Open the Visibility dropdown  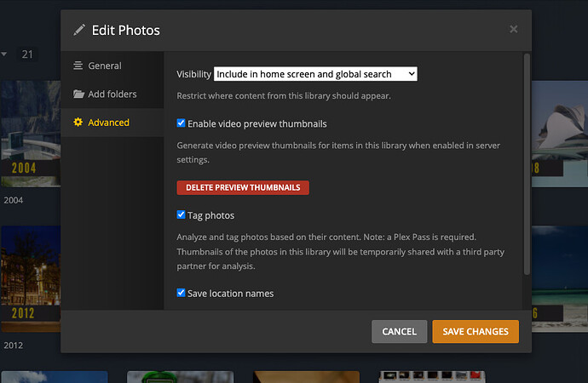click(314, 75)
